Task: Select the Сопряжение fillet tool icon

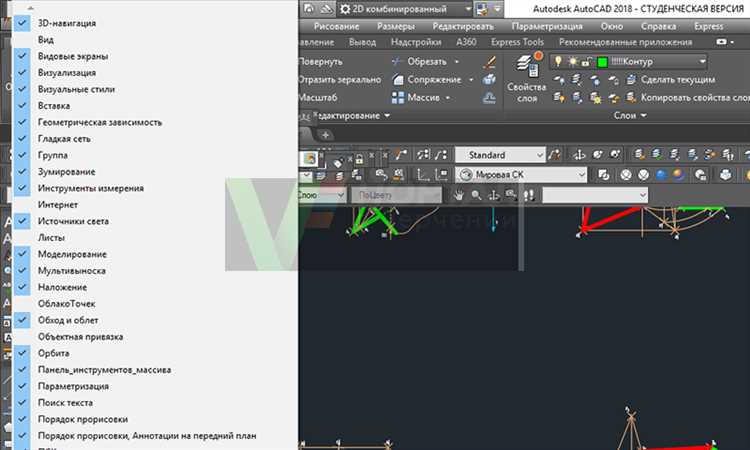Action: click(397, 79)
